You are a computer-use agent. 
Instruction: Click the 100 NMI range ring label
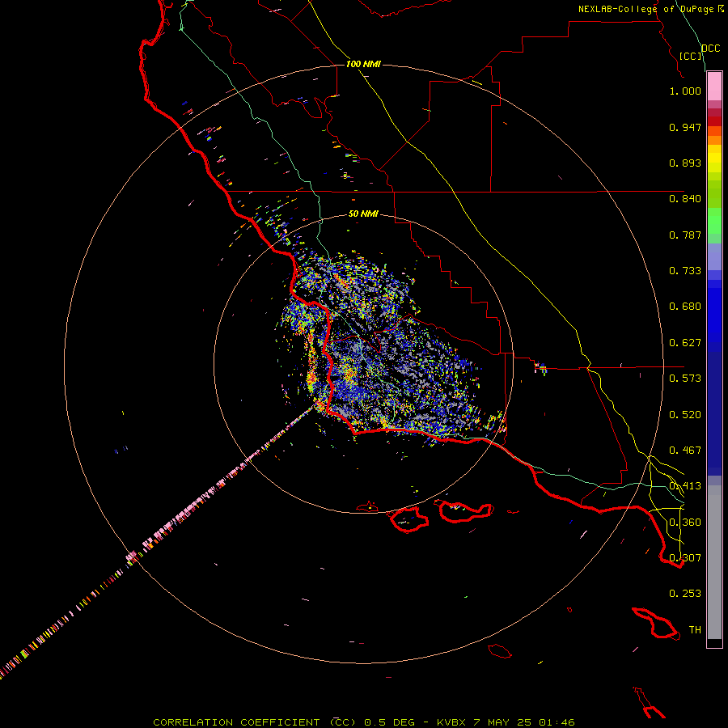(363, 64)
